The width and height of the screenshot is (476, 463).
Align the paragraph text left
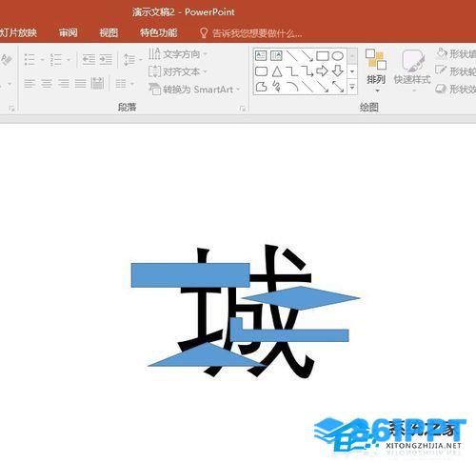[30, 84]
